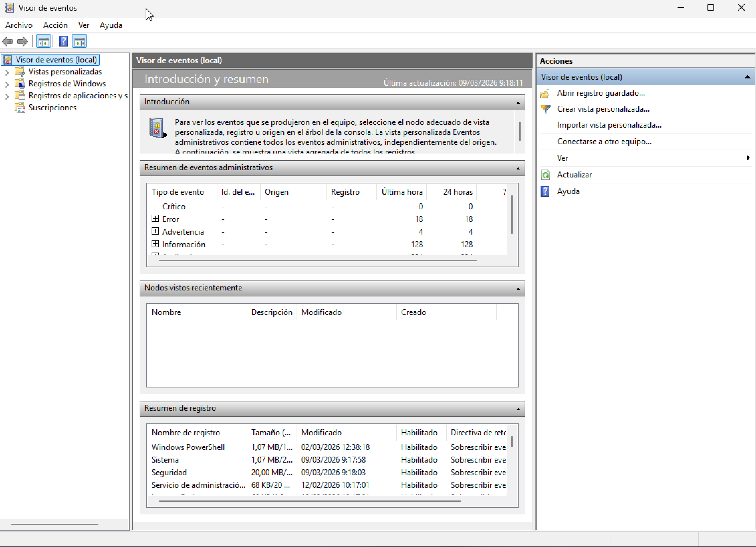
Task: Click the Back arrow toolbar icon
Action: click(x=7, y=42)
